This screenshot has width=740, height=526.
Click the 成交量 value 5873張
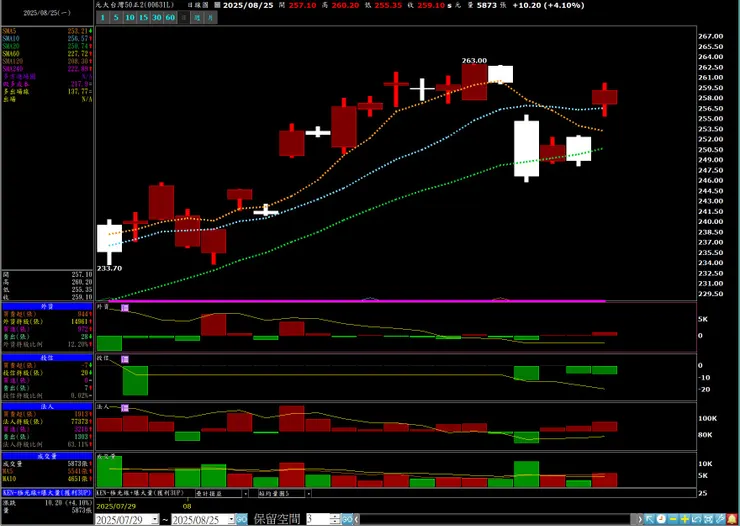pos(80,464)
